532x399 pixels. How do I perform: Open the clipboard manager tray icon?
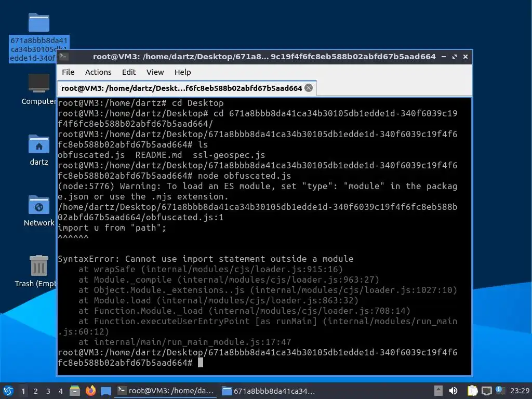click(x=472, y=391)
